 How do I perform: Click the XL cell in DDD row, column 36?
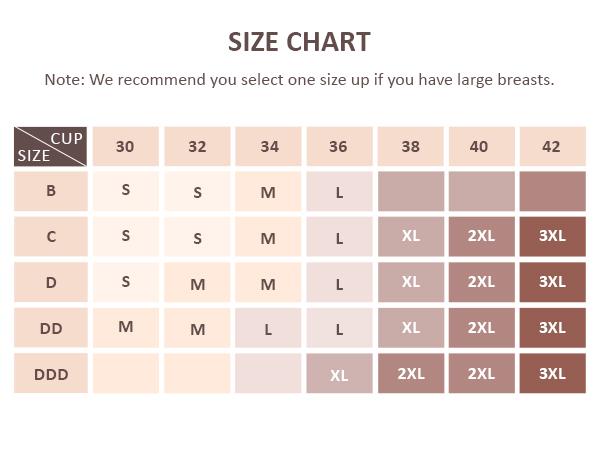click(339, 374)
